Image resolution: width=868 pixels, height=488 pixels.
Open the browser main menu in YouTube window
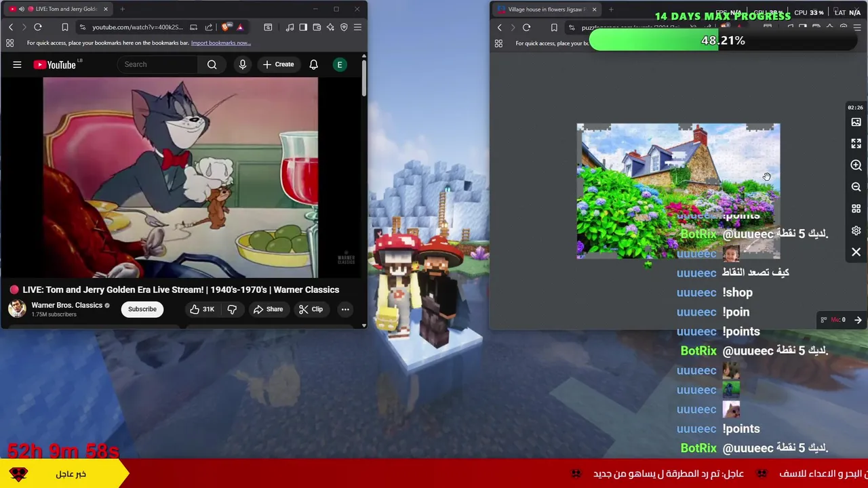coord(357,27)
